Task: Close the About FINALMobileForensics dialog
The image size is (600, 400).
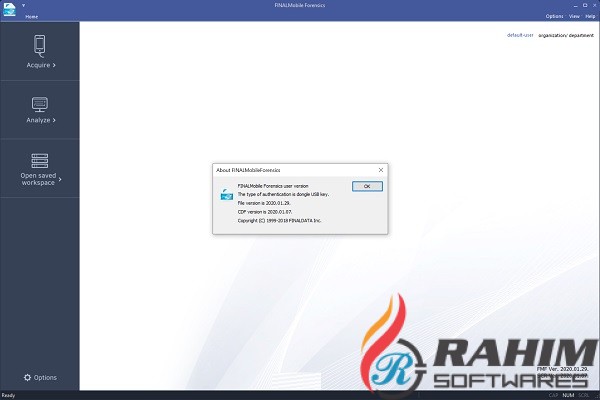Action: 381,170
